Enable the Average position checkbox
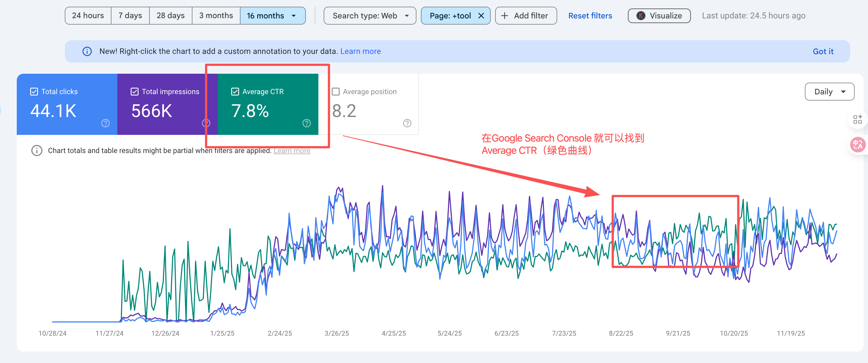This screenshot has width=868, height=363. tap(336, 92)
